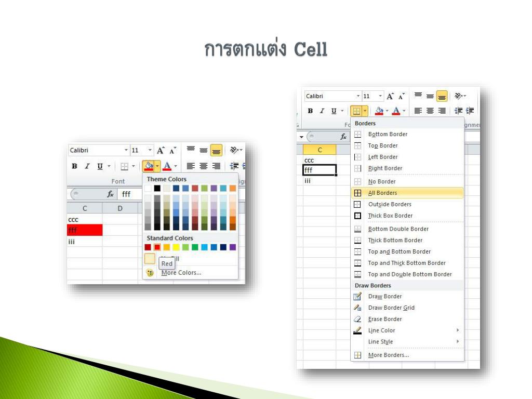This screenshot has height=399, width=532.
Task: Pick Purple standard color swatch
Action: (232, 247)
